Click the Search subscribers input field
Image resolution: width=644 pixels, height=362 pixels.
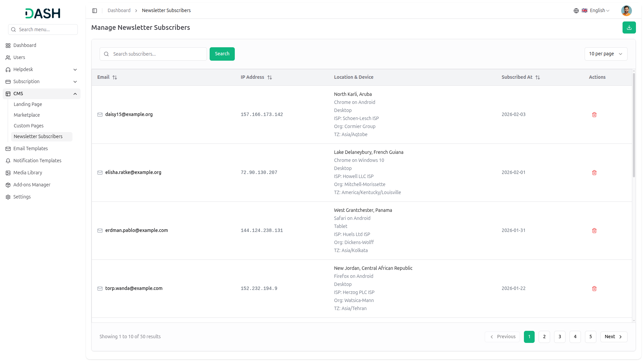(158, 54)
